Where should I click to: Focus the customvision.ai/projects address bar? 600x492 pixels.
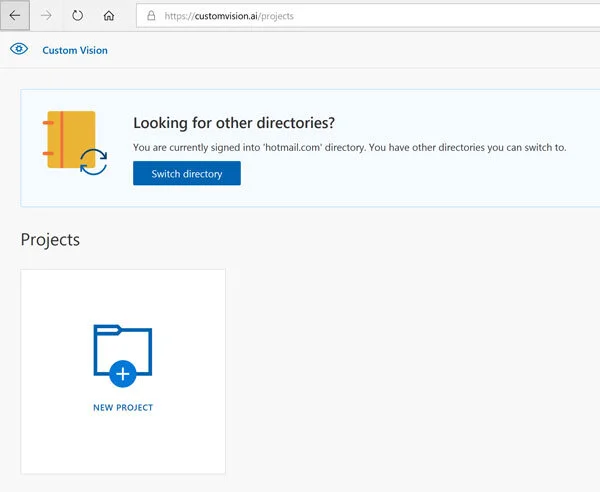368,16
